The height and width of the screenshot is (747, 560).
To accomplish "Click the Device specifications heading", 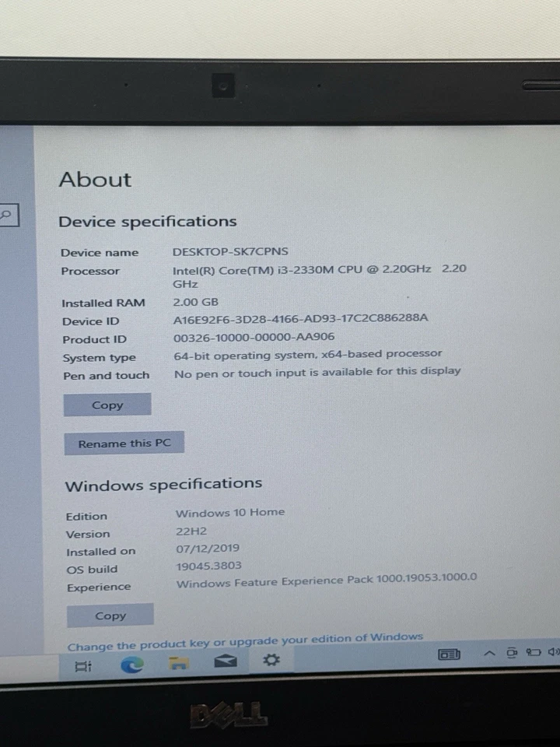I will [147, 222].
